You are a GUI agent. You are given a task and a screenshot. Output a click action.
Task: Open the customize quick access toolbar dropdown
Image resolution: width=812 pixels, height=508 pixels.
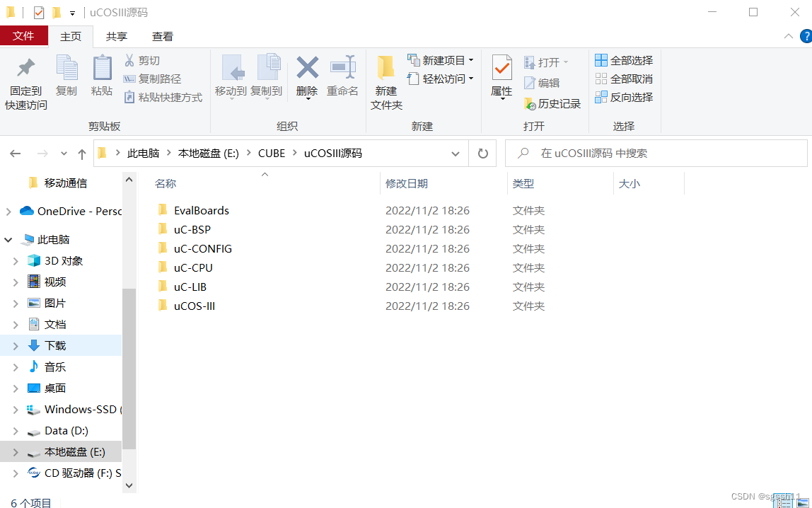tap(72, 13)
